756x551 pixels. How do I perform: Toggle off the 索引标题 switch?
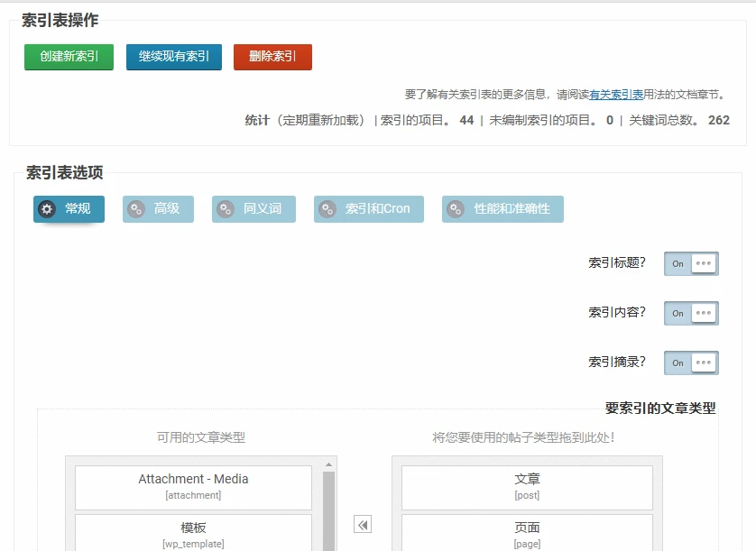click(x=678, y=263)
